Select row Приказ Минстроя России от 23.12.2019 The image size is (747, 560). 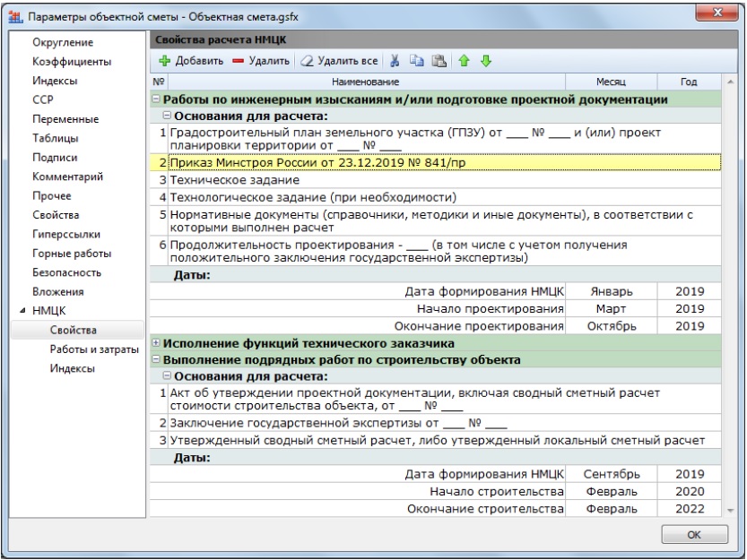click(x=436, y=162)
